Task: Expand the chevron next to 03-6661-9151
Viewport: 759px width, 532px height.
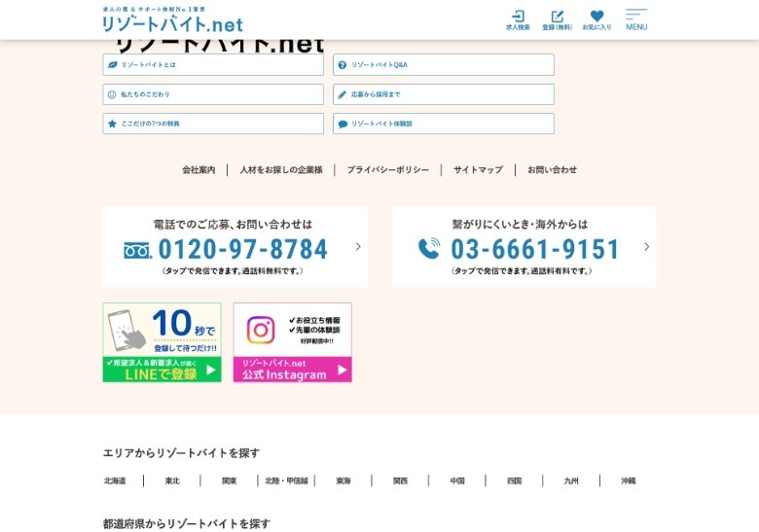Action: 647,247
